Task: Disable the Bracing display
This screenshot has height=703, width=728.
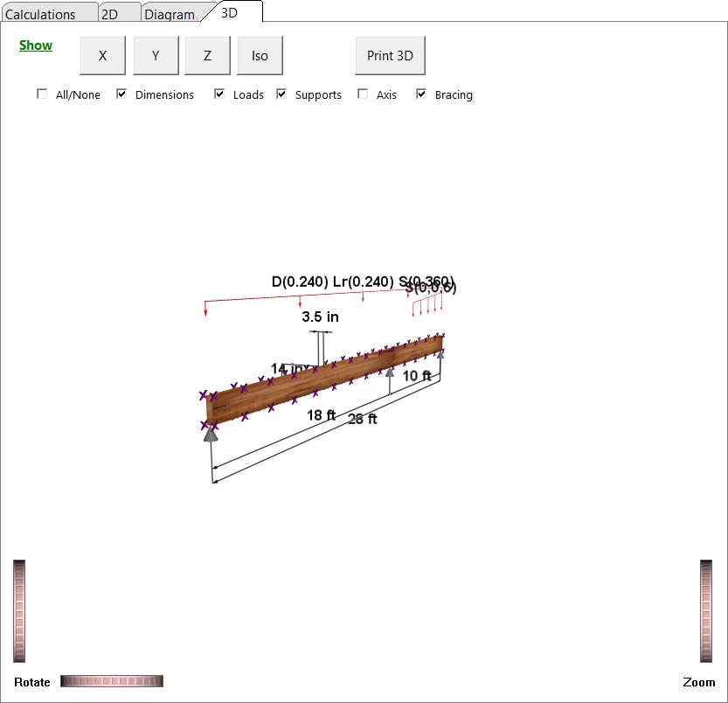Action: (421, 94)
